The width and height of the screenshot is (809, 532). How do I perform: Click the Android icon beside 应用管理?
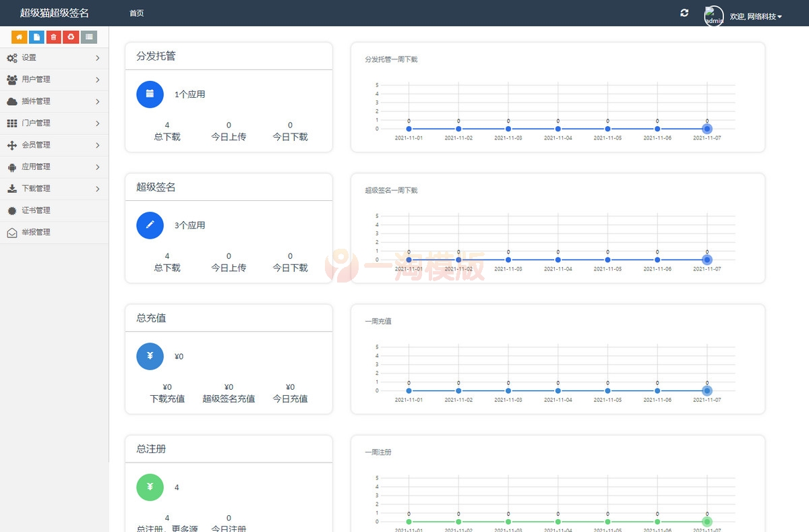(x=11, y=167)
